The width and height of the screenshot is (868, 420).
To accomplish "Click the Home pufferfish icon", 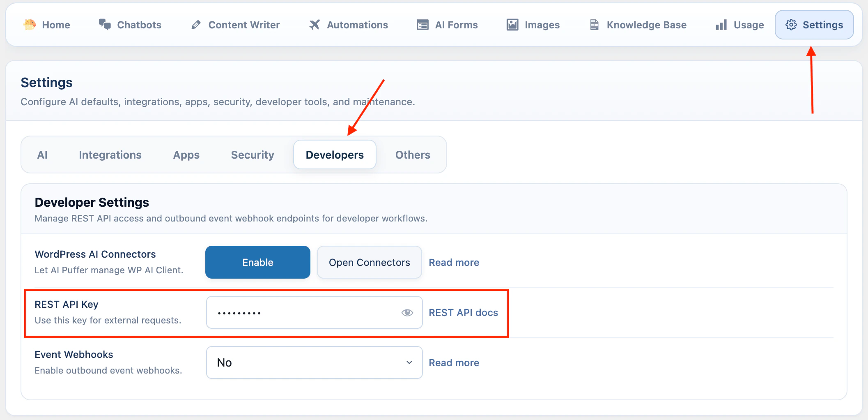I will click(x=30, y=25).
